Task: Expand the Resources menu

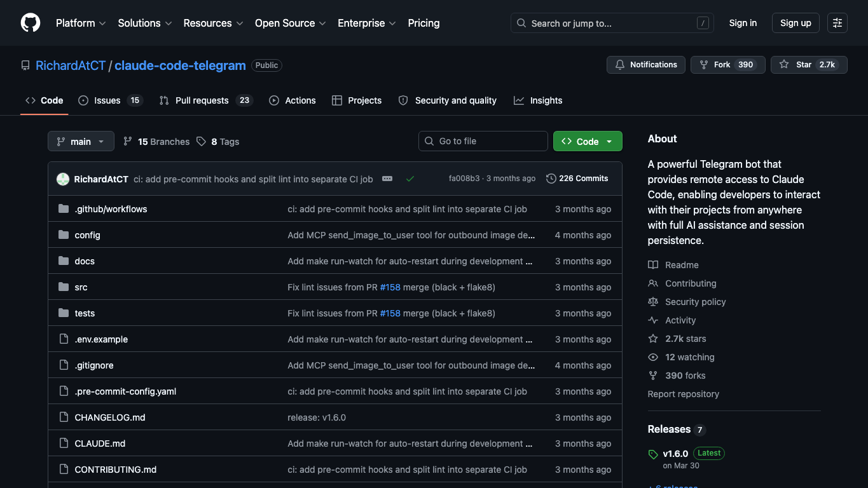Action: pyautogui.click(x=213, y=23)
